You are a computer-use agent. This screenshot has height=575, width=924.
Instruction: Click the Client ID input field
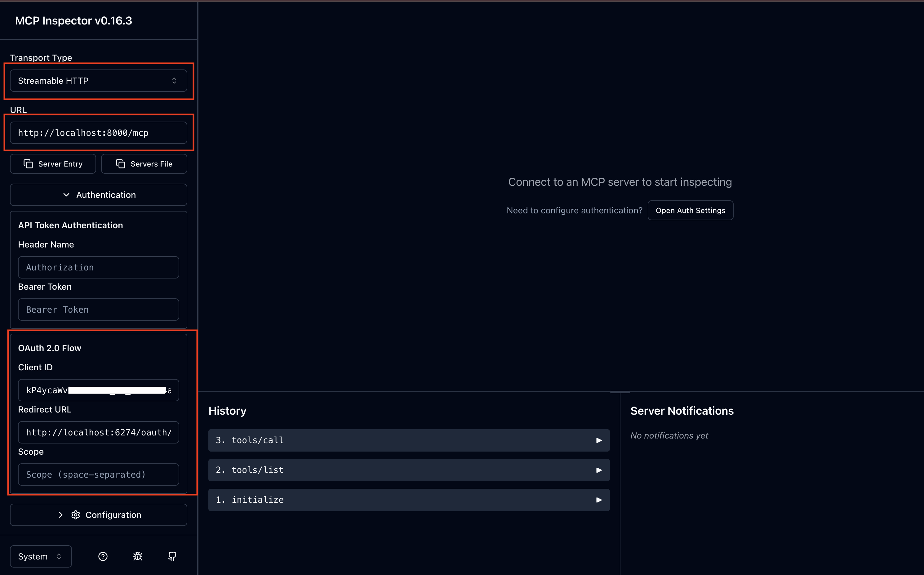[x=98, y=390]
